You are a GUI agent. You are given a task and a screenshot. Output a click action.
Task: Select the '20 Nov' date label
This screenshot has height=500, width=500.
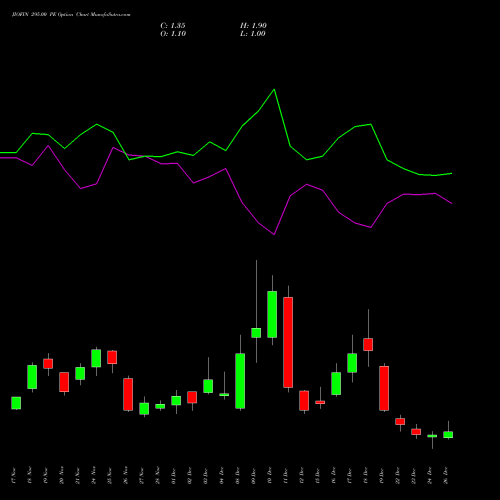point(62,476)
